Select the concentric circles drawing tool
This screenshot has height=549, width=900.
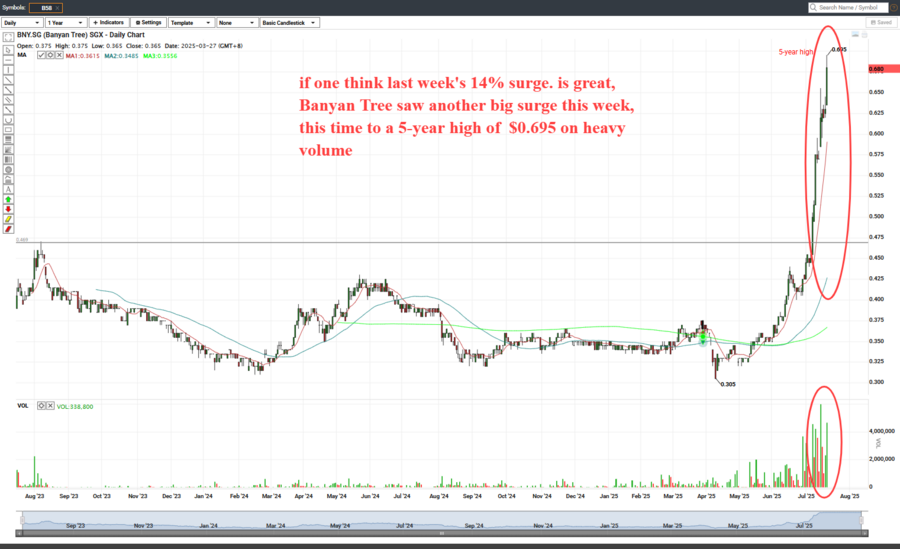coord(8,169)
